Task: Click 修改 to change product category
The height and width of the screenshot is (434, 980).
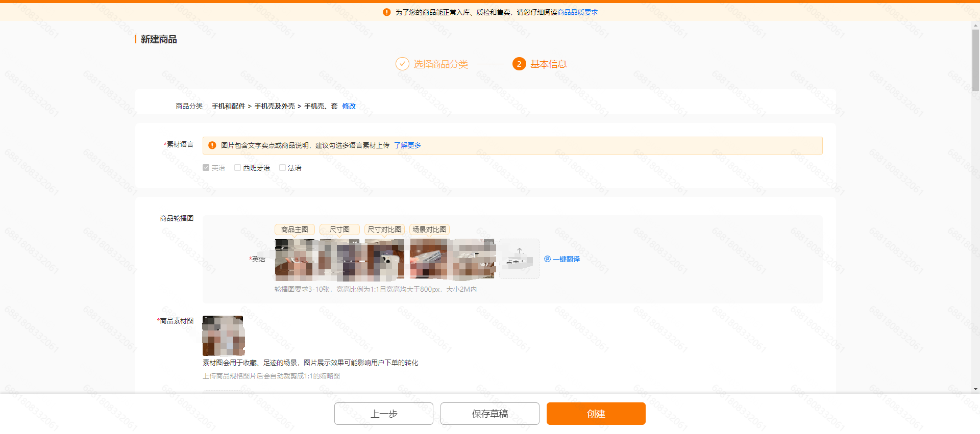Action: (x=349, y=106)
